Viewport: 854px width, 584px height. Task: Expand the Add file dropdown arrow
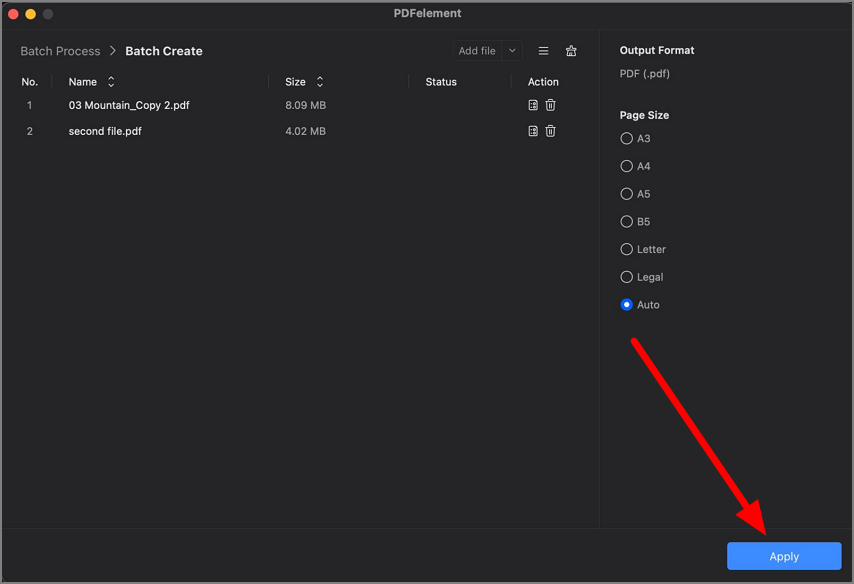click(x=512, y=51)
